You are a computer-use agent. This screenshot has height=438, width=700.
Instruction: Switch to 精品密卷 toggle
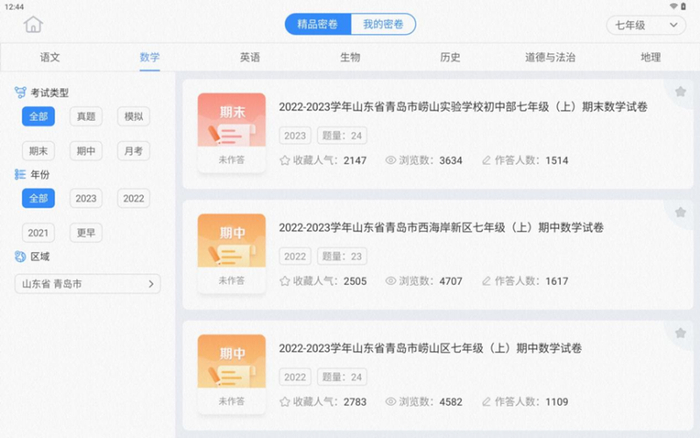(x=318, y=24)
